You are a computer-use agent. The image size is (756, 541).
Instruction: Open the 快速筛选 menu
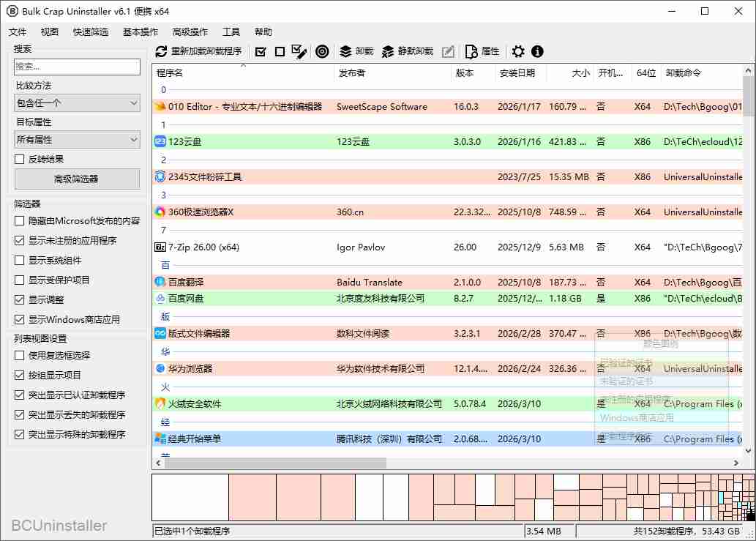(90, 31)
